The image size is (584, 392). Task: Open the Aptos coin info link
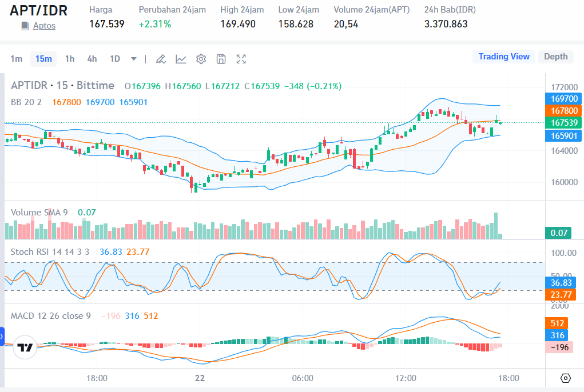[x=44, y=26]
